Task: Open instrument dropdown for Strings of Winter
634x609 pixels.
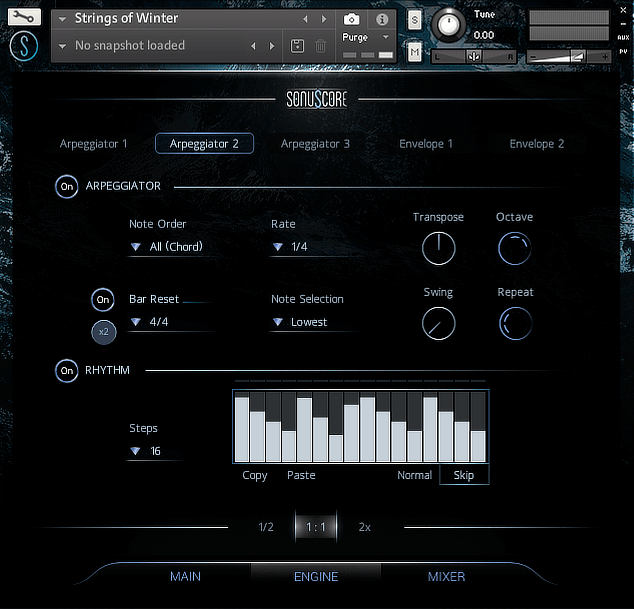Action: (x=62, y=19)
